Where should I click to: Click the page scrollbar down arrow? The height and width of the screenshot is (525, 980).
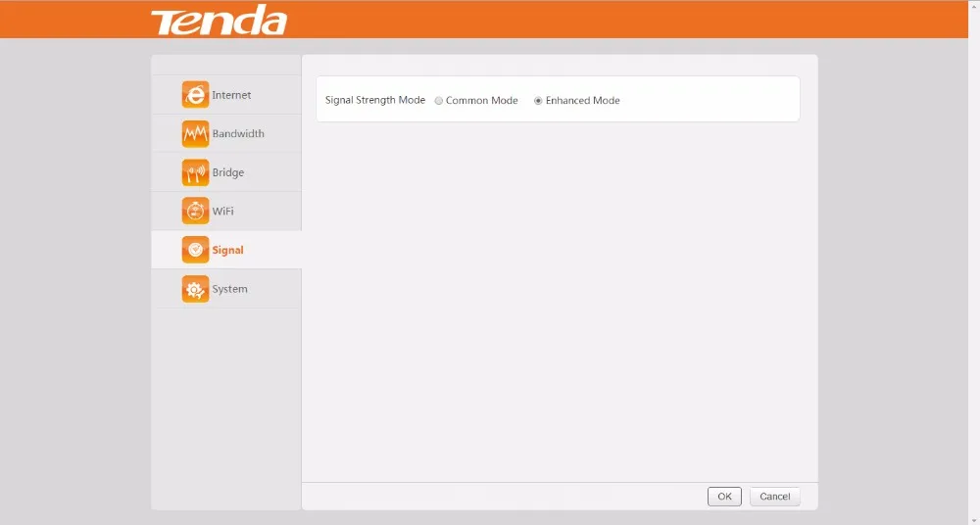tap(974, 521)
